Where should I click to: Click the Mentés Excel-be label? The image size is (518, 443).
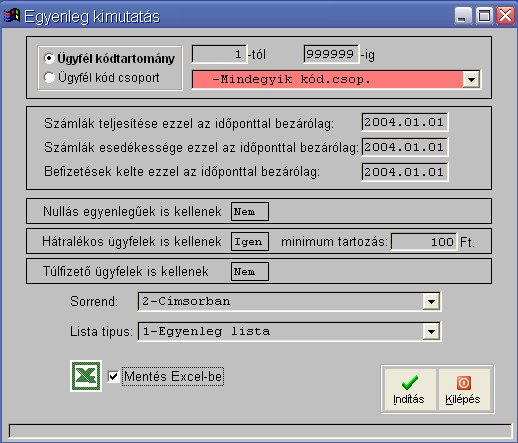[173, 377]
